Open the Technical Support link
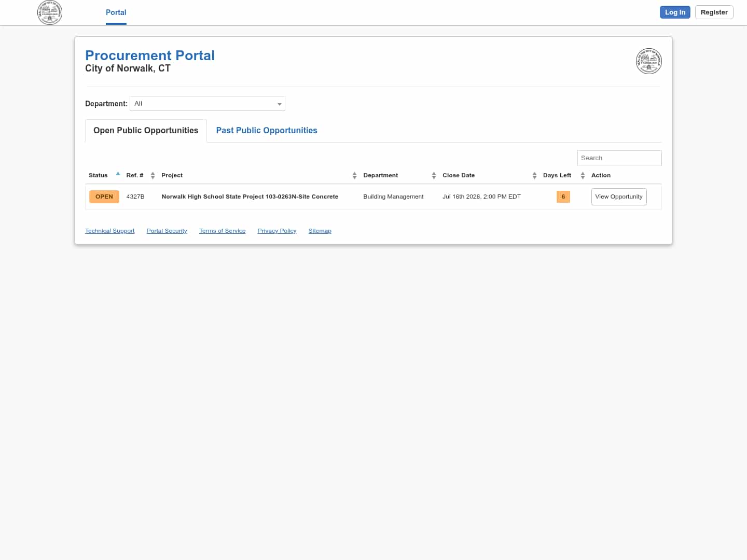The height and width of the screenshot is (560, 747). coord(110,231)
